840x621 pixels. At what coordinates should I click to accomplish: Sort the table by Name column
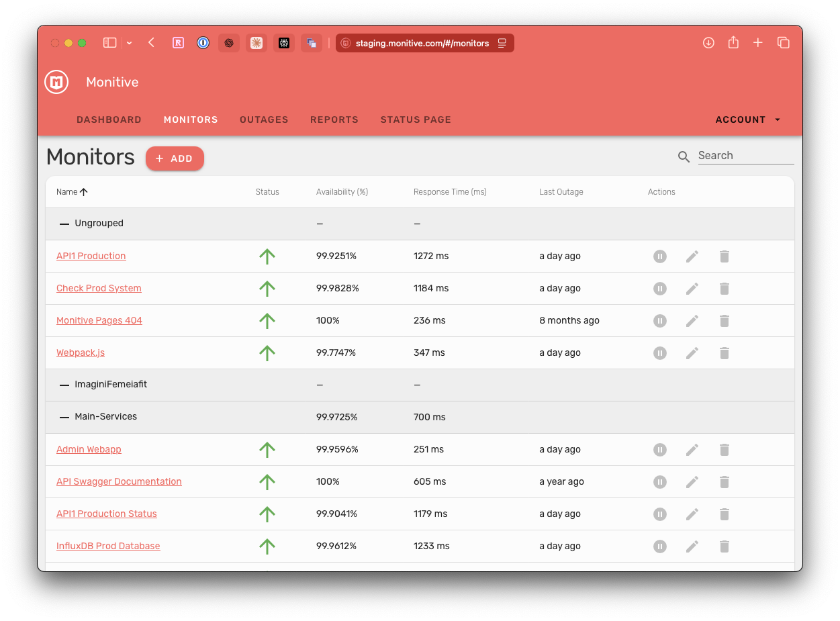click(x=71, y=191)
